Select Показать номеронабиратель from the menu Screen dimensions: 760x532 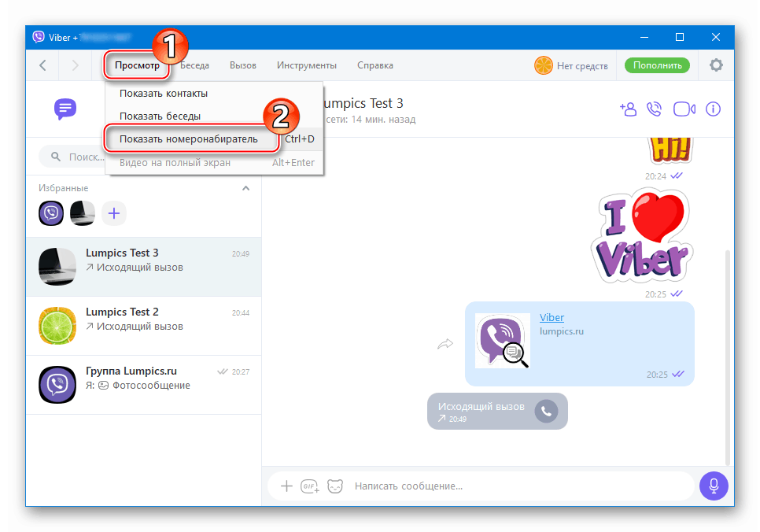pyautogui.click(x=191, y=137)
